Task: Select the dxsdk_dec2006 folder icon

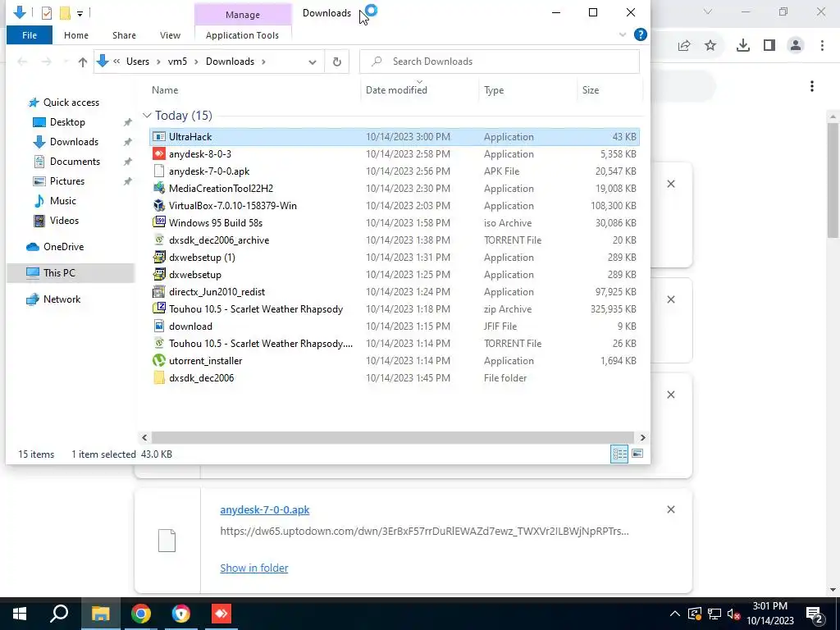Action: tap(158, 377)
